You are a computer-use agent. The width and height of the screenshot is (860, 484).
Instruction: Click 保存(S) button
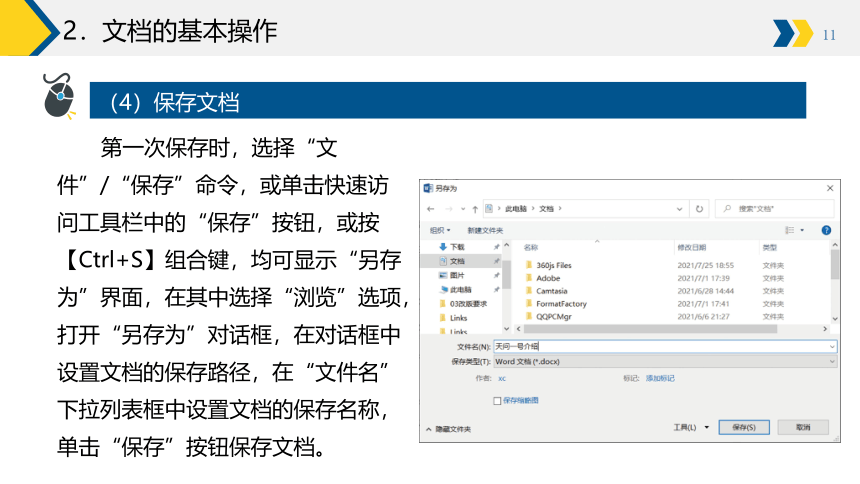click(x=744, y=427)
